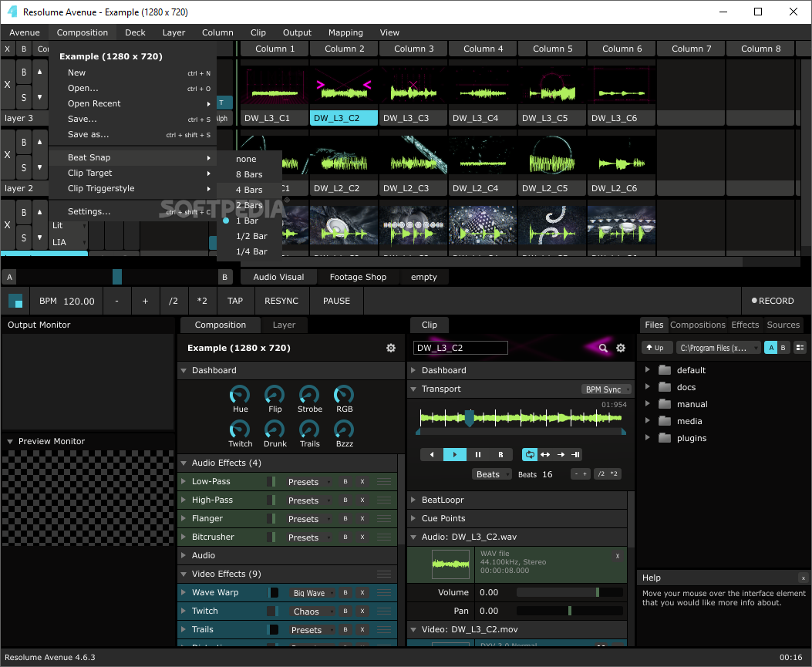Remove the Low-Pass effect with X
The height and width of the screenshot is (667, 812).
click(362, 482)
